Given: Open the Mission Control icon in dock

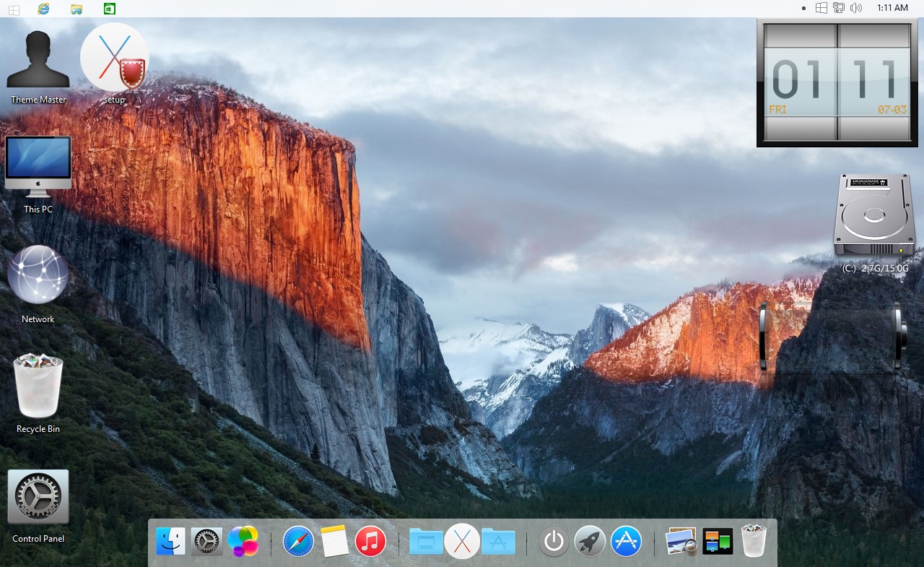Looking at the screenshot, I should pos(718,541).
